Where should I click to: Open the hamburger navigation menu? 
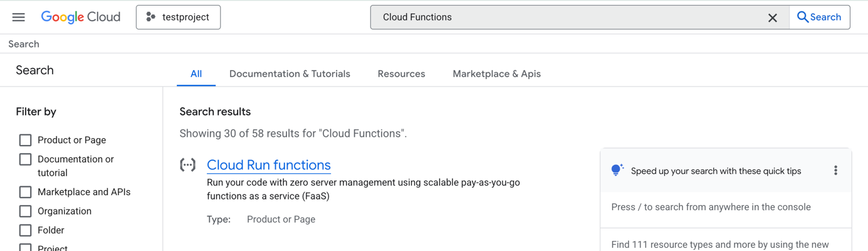[19, 17]
